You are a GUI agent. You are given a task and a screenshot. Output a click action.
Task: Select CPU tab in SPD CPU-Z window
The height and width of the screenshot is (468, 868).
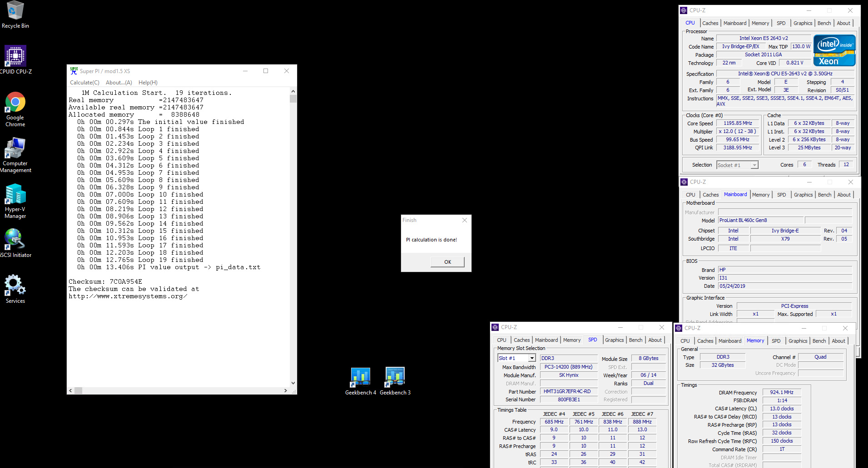pos(501,340)
